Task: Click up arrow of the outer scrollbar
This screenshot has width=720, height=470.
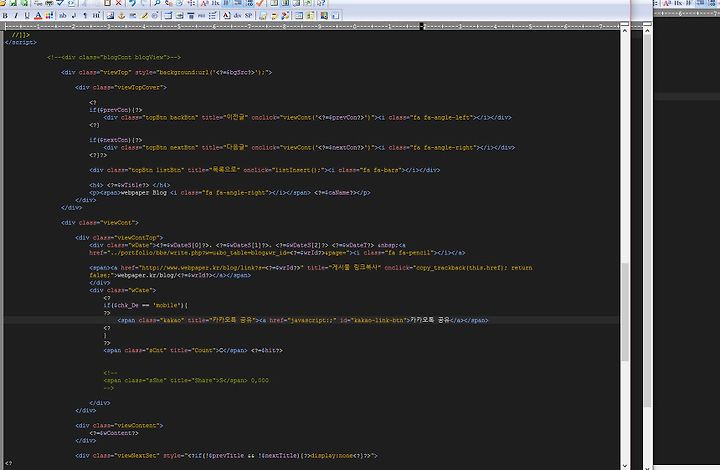Action: tap(647, 30)
